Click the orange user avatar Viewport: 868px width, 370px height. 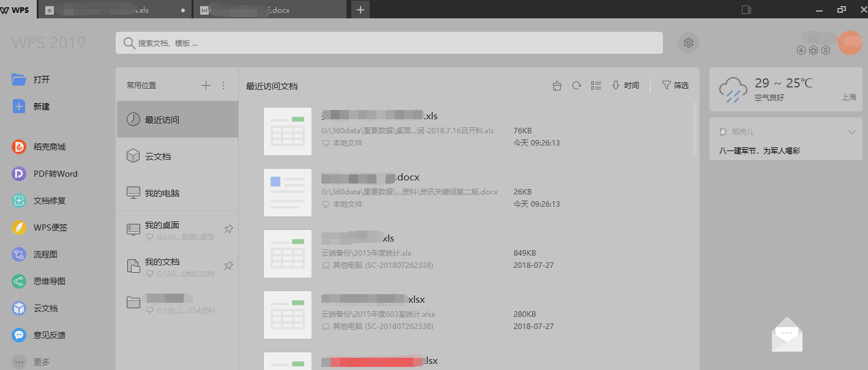point(850,42)
